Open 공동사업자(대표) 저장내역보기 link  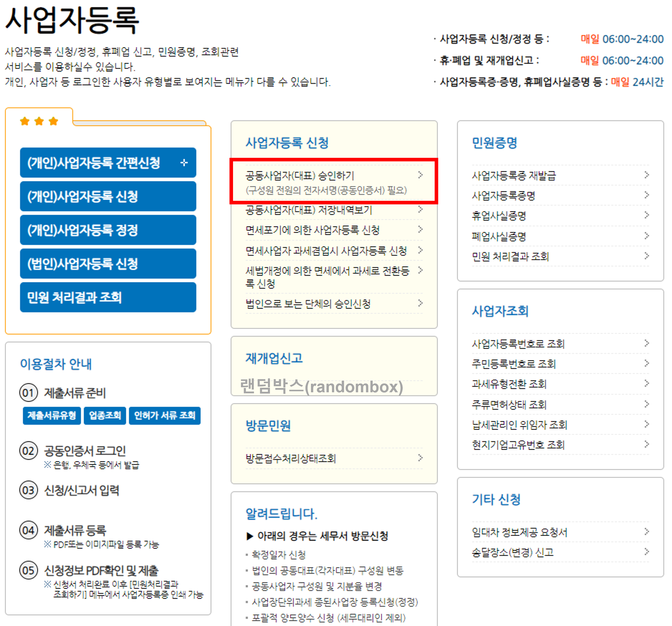(x=309, y=210)
